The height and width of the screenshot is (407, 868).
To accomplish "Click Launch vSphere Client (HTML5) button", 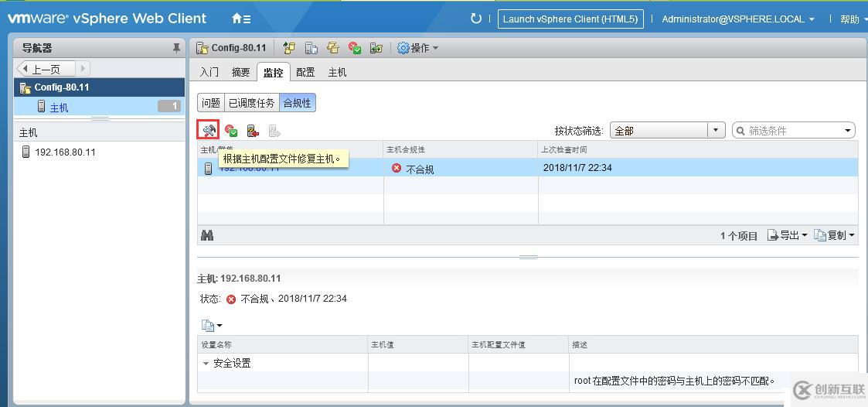I will click(570, 19).
